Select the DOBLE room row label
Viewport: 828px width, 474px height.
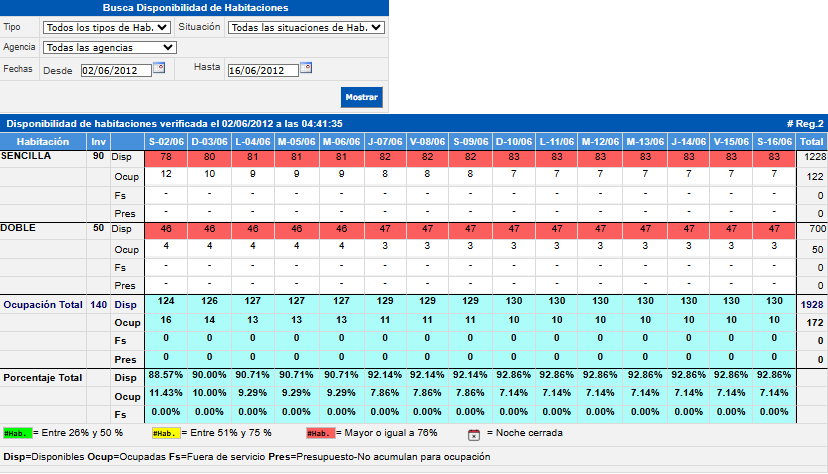point(18,228)
